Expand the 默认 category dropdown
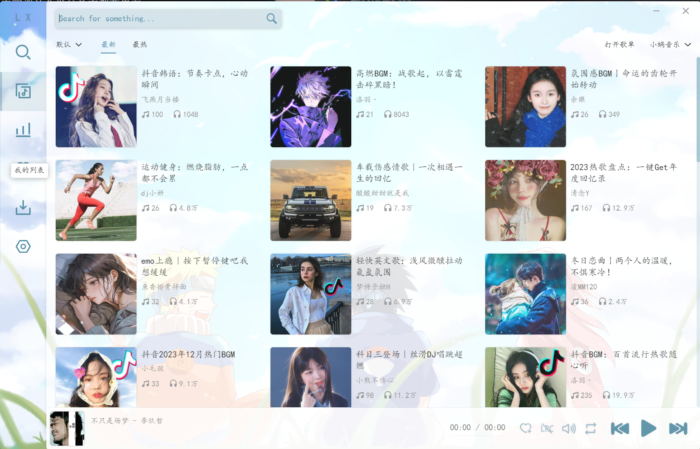Image resolution: width=700 pixels, height=449 pixels. pos(70,45)
